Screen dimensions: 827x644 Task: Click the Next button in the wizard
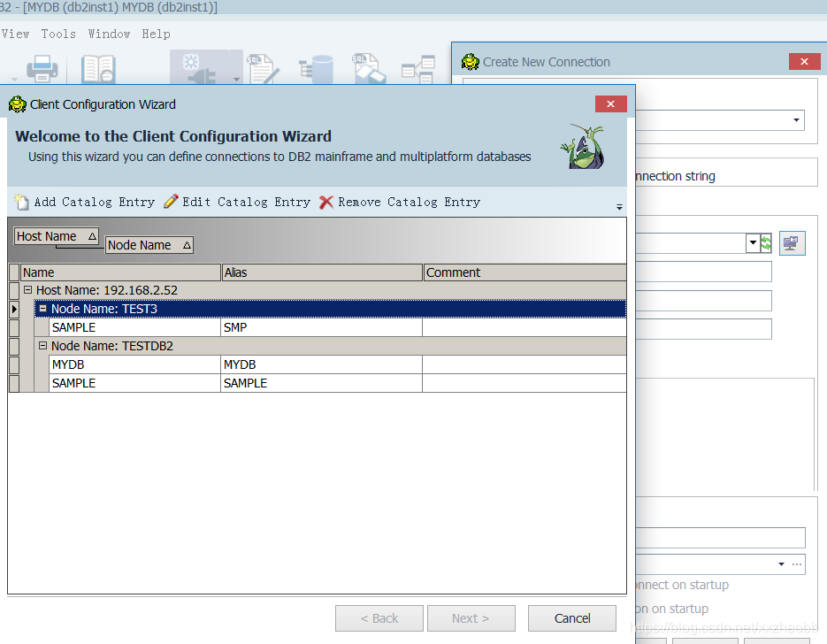pyautogui.click(x=471, y=618)
